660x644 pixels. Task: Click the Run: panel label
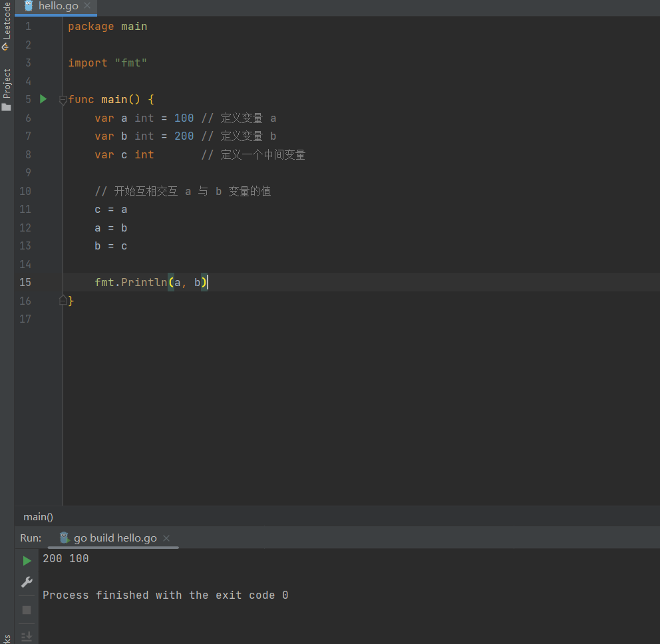31,538
